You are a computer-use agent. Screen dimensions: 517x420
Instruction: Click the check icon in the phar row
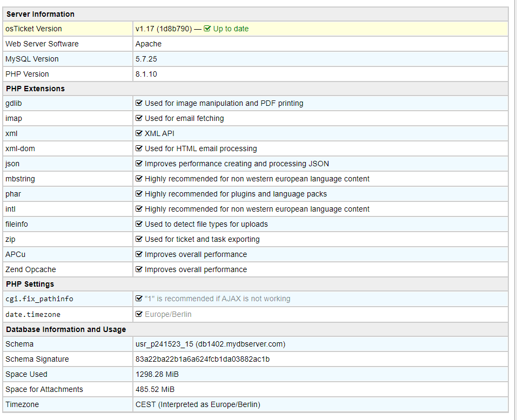point(139,194)
